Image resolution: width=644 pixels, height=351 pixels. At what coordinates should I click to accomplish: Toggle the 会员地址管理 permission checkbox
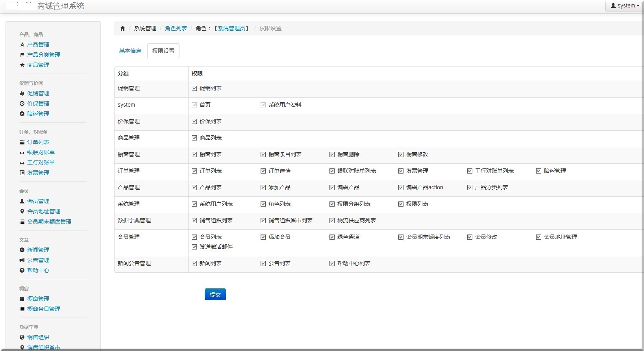[539, 237]
